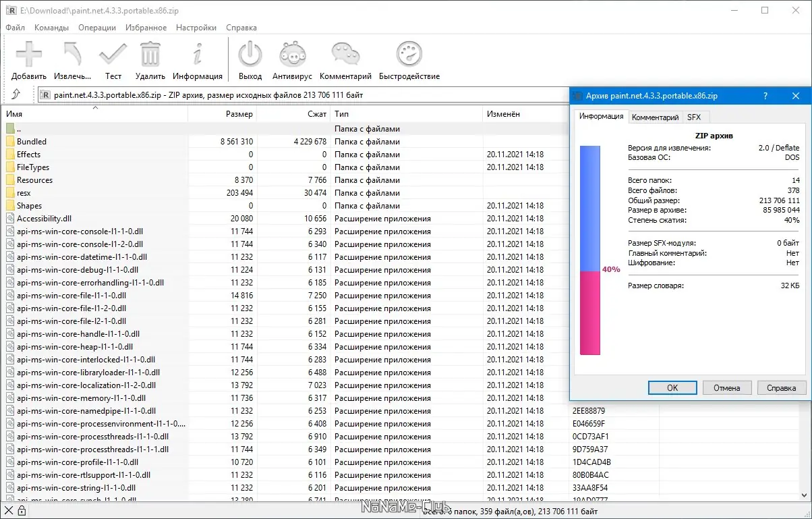Sort by the Сжат column header
812x519 pixels.
(293, 114)
